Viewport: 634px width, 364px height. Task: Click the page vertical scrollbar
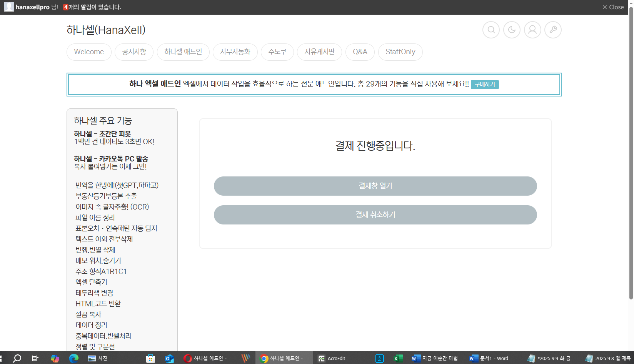point(631,154)
